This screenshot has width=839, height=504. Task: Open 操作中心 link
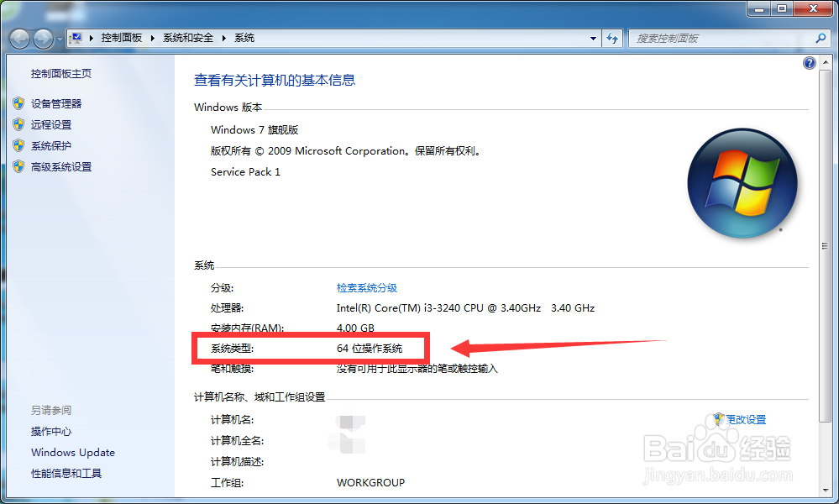pos(51,431)
